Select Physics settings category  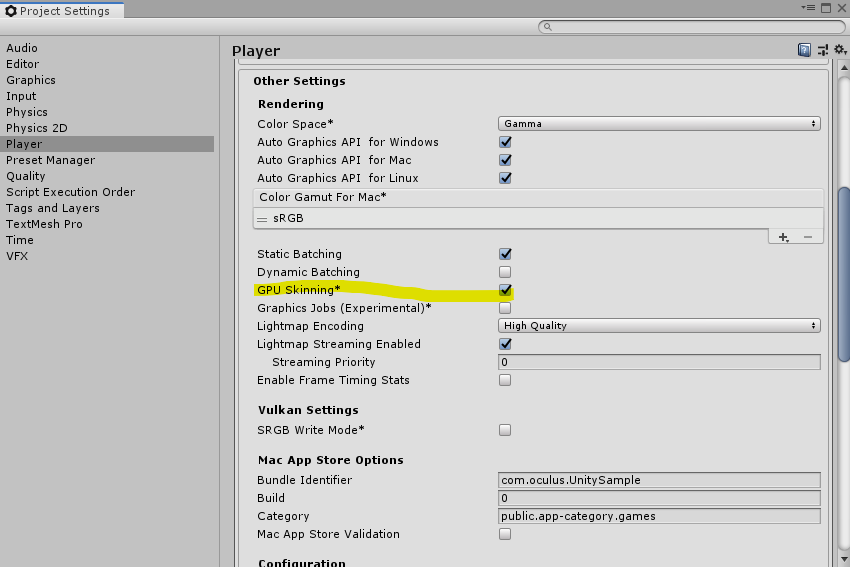[x=27, y=112]
